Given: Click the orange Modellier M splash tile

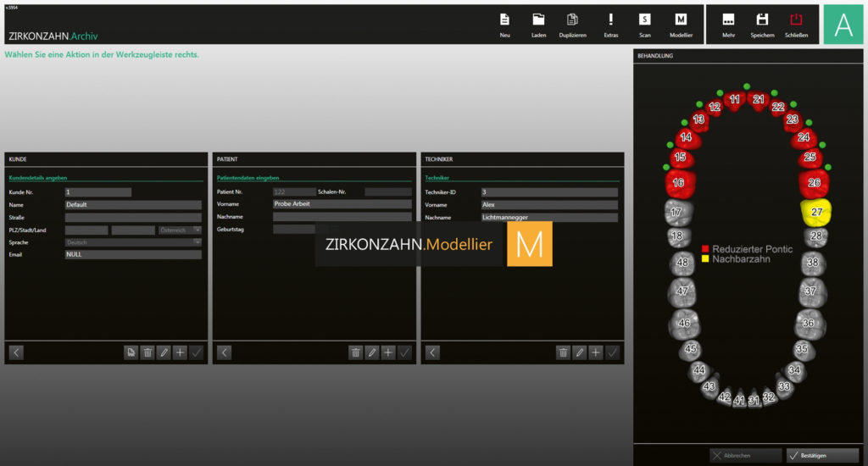Looking at the screenshot, I should click(529, 244).
